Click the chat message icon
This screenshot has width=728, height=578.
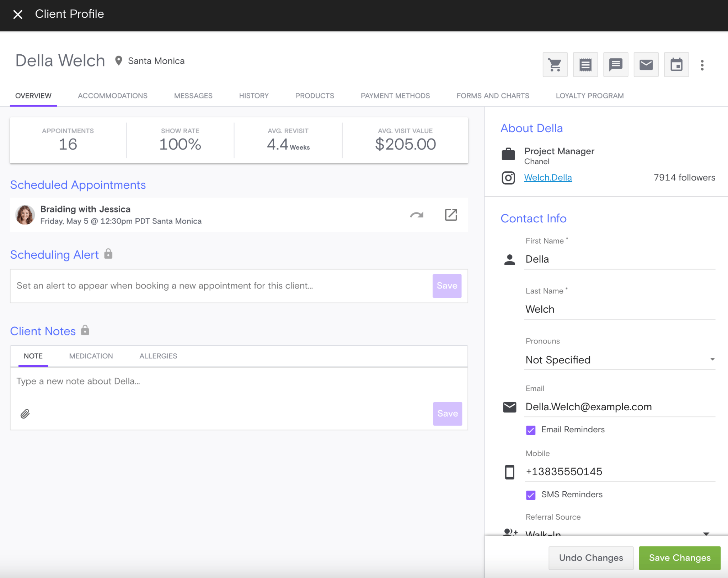pyautogui.click(x=616, y=65)
